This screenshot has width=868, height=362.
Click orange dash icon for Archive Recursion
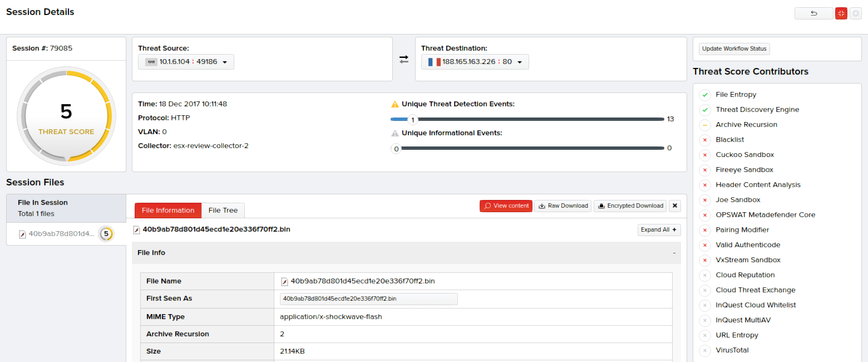coord(705,125)
